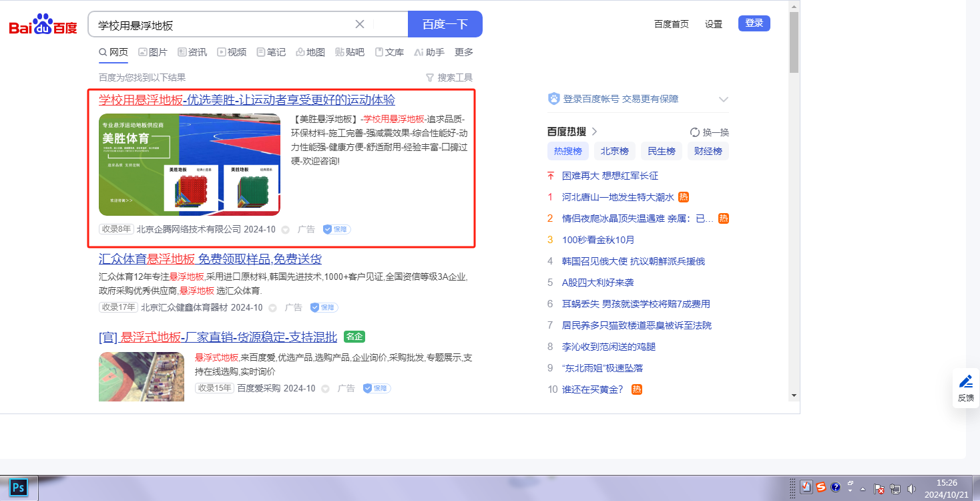Viewport: 980px width, 501px height.
Task: Open 搜索工具 filter options
Action: pos(449,77)
